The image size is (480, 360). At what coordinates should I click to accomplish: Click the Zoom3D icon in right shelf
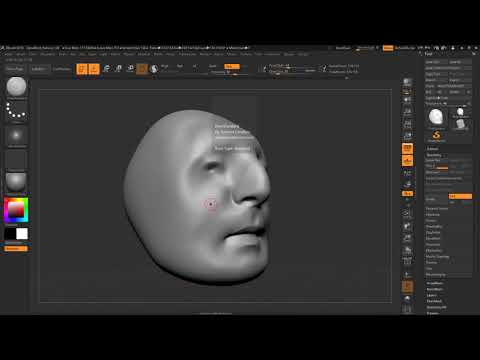point(407,238)
